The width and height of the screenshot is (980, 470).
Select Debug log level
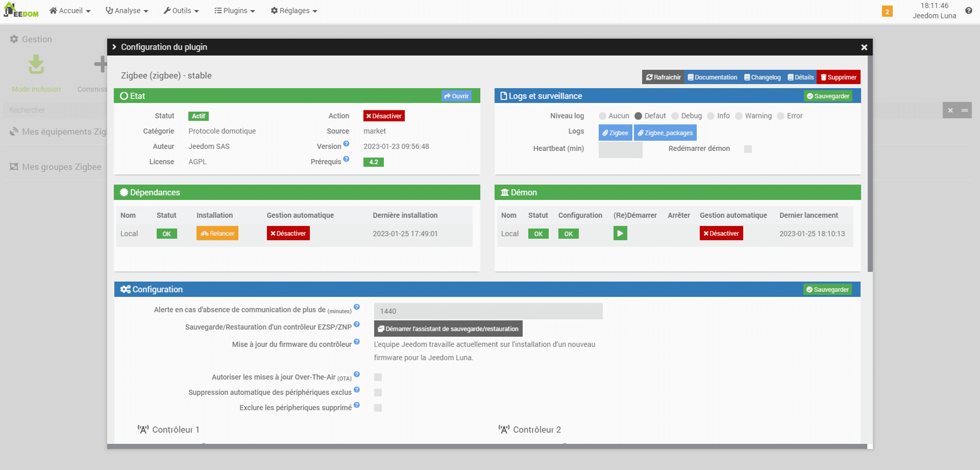point(675,116)
